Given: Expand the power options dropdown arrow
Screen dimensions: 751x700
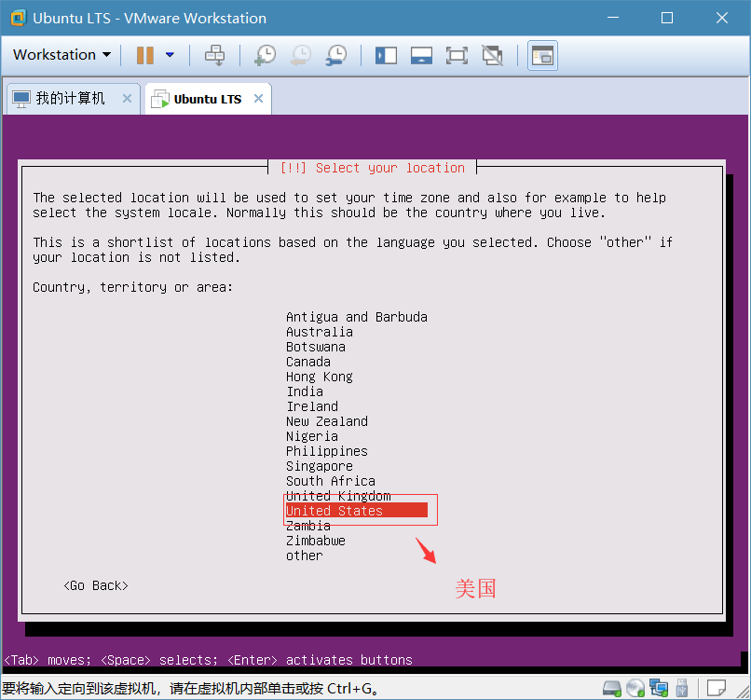Looking at the screenshot, I should pyautogui.click(x=170, y=55).
